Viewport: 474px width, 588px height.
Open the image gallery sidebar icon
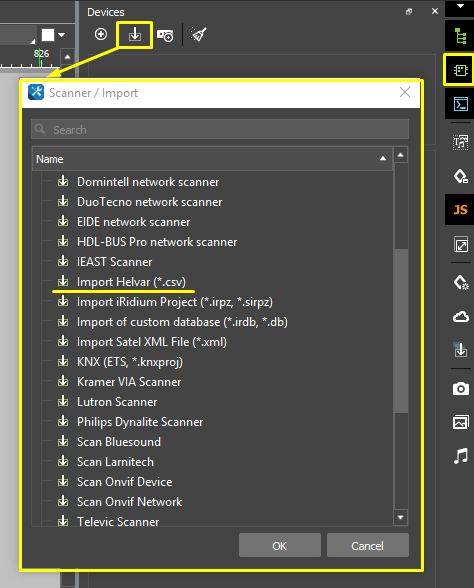461,422
